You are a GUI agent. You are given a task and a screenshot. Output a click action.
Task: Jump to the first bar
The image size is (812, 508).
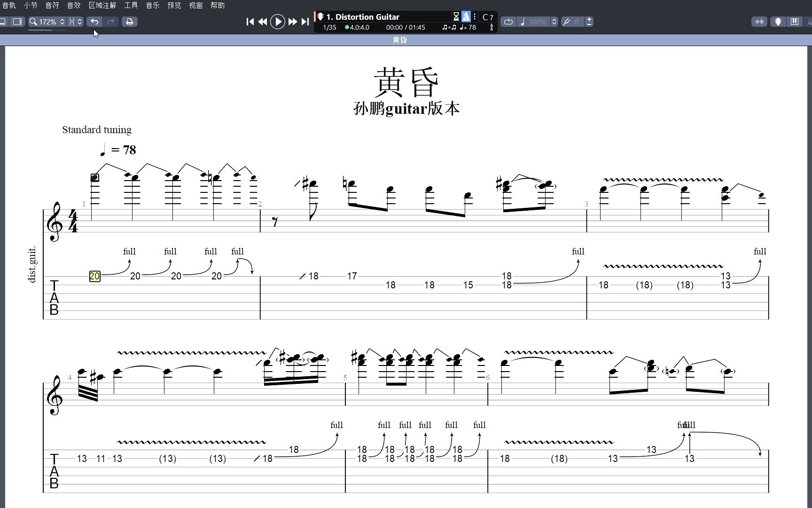click(x=250, y=22)
